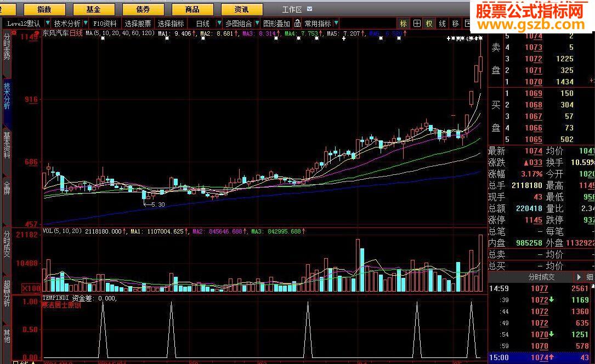
Task: Toggle the 标 indicator icon
Action: (x=404, y=24)
